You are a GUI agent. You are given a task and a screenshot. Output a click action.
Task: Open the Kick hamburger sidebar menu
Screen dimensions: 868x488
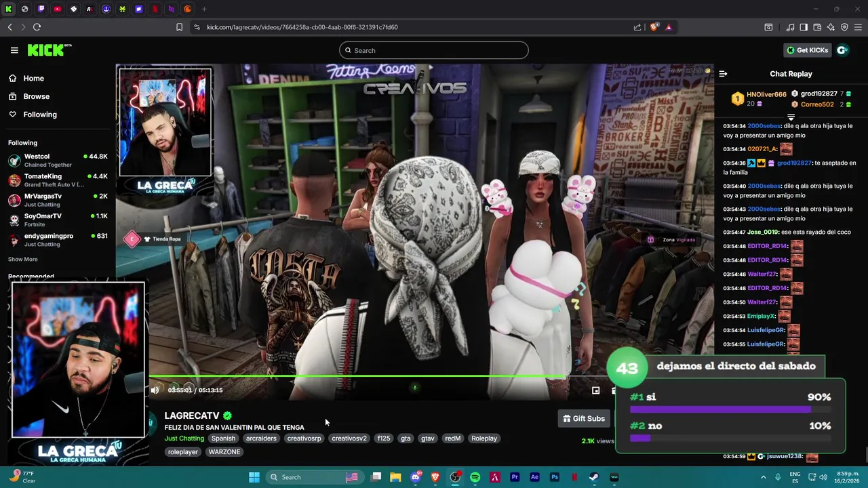click(14, 50)
